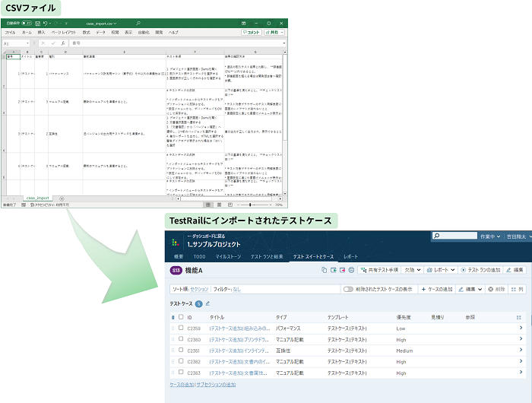Click the TestRail import cases icon

point(334,270)
